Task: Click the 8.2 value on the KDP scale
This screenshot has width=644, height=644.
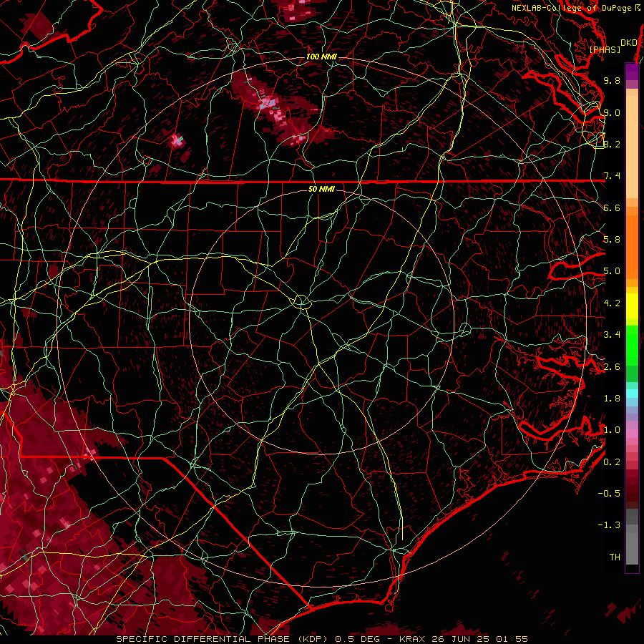Action: (x=612, y=144)
